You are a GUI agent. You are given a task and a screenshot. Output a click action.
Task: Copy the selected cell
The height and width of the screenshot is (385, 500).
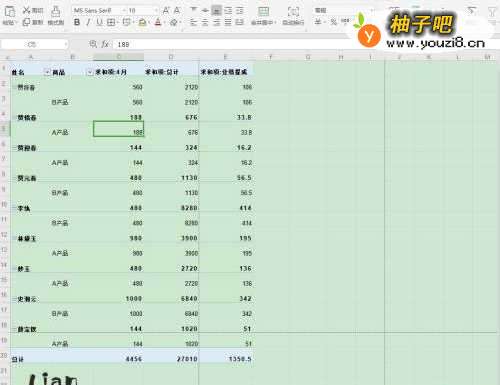tap(33, 22)
